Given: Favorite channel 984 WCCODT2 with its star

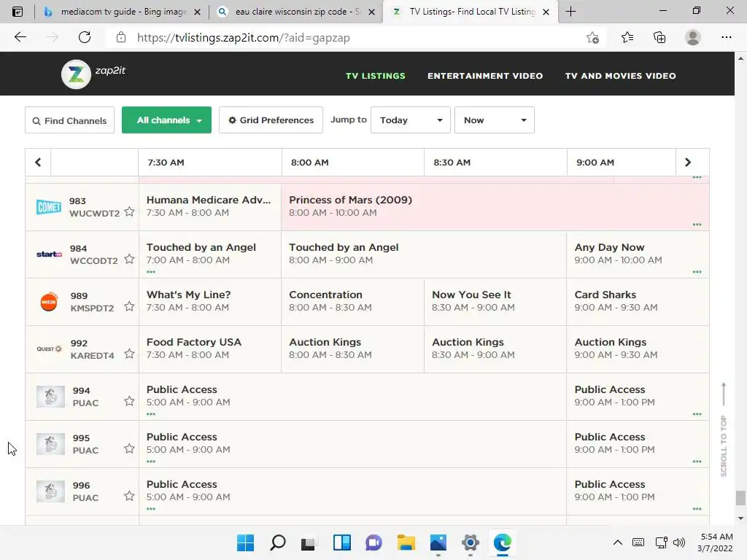Looking at the screenshot, I should tap(129, 259).
